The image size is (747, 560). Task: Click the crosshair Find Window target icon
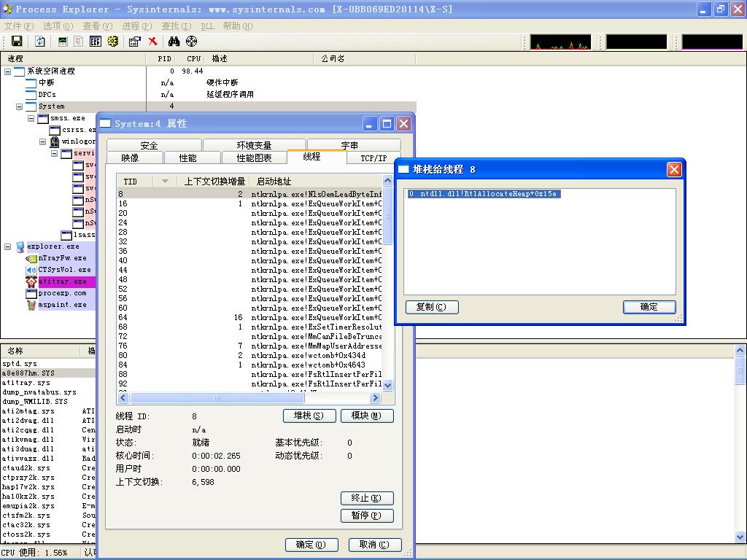(191, 42)
